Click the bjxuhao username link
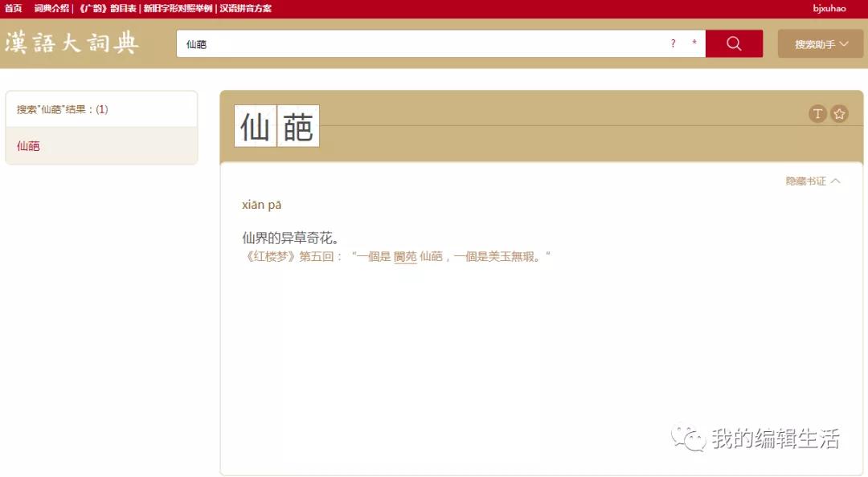868x477 pixels. 829,9
